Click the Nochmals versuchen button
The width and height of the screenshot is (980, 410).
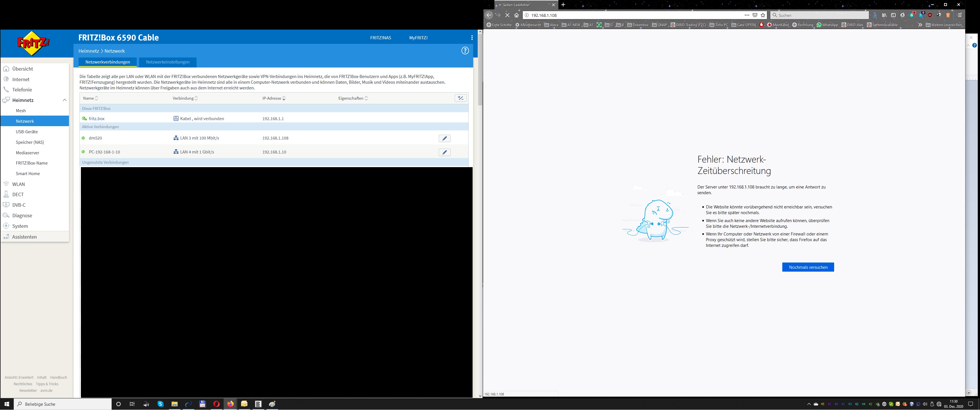click(x=808, y=267)
